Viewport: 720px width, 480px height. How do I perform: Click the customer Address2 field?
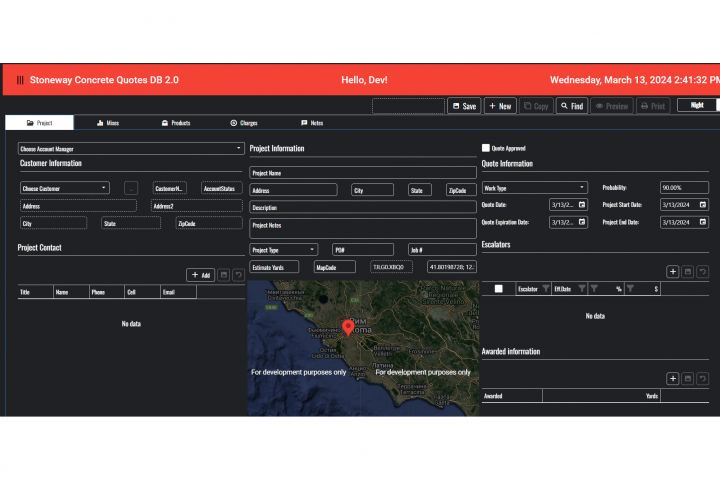197,206
